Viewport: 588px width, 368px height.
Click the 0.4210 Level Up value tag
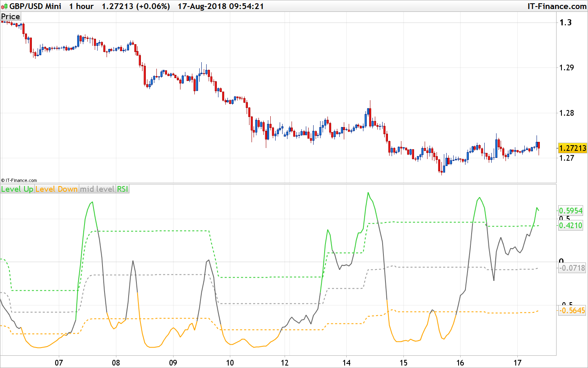click(571, 225)
